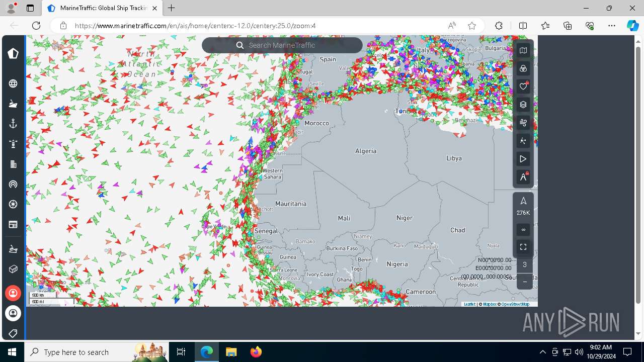
Task: Click the white profile avatar icon
Action: pos(13,313)
